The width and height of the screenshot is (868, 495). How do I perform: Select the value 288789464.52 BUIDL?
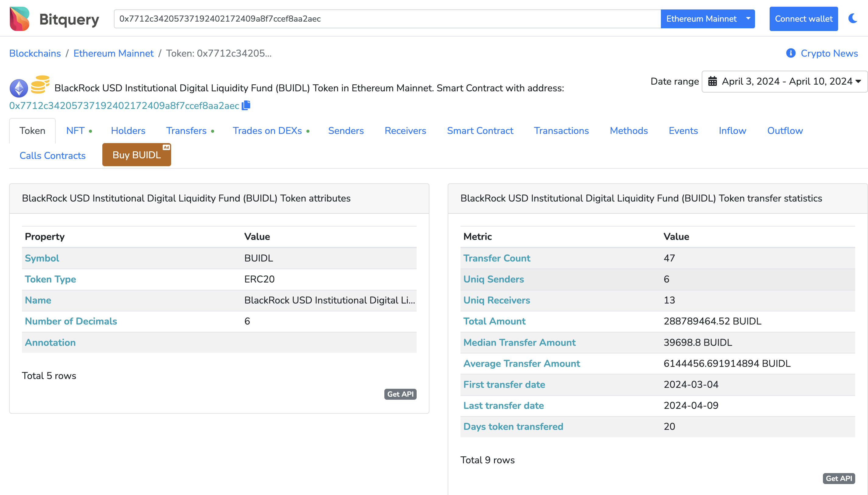[x=712, y=321]
